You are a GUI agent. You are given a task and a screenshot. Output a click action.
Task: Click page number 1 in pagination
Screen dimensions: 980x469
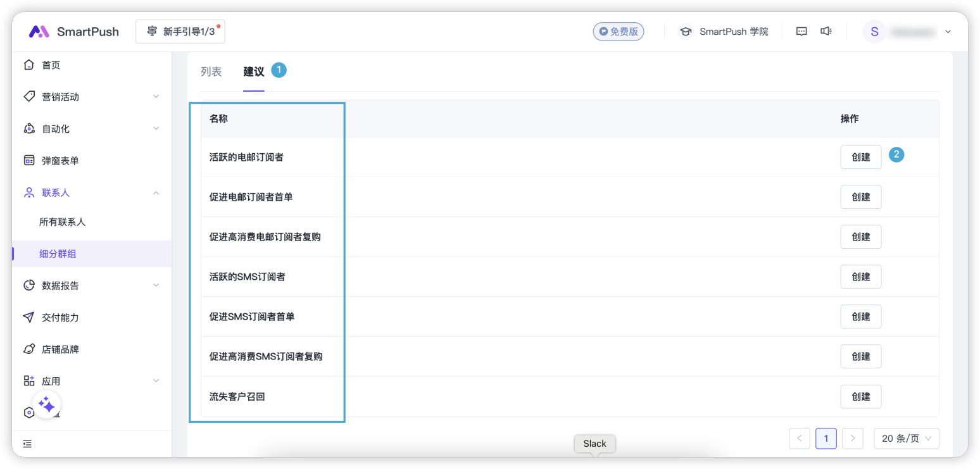(826, 438)
